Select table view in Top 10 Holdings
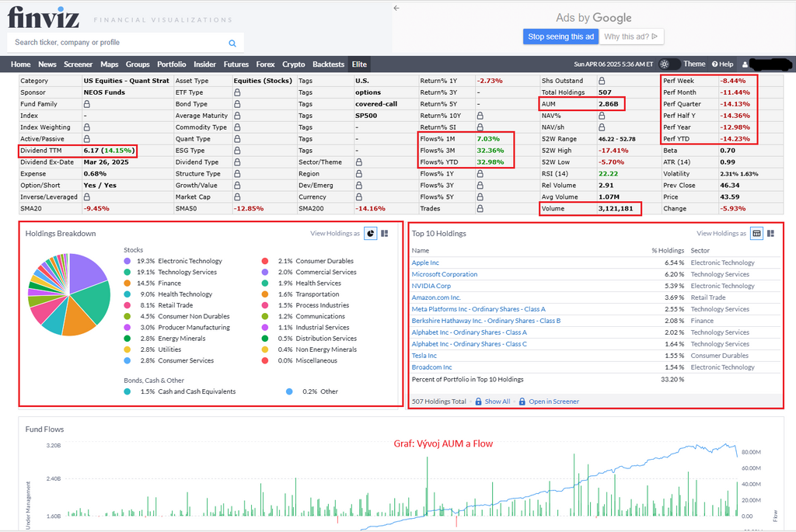The width and height of the screenshot is (796, 532). click(756, 233)
